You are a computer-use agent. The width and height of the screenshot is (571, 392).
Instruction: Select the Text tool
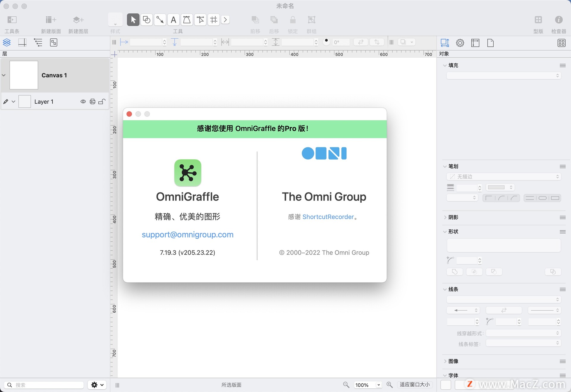coord(173,20)
